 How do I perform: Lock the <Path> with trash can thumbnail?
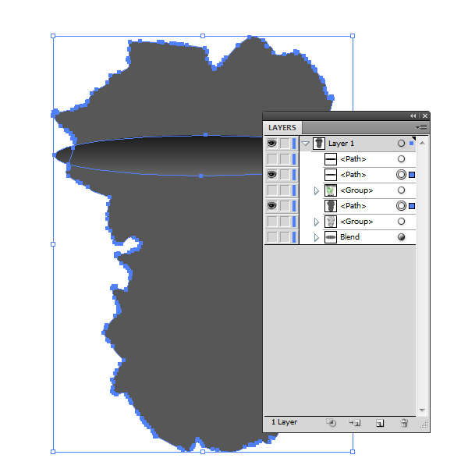coord(285,206)
